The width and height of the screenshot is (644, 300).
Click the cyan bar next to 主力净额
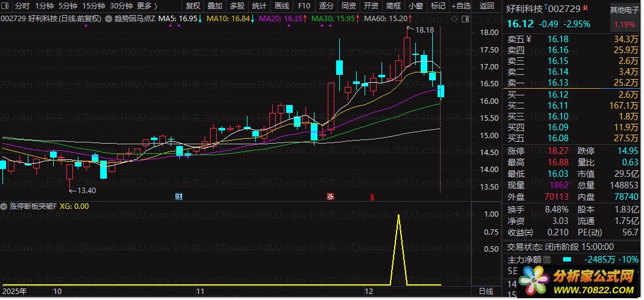click(566, 260)
